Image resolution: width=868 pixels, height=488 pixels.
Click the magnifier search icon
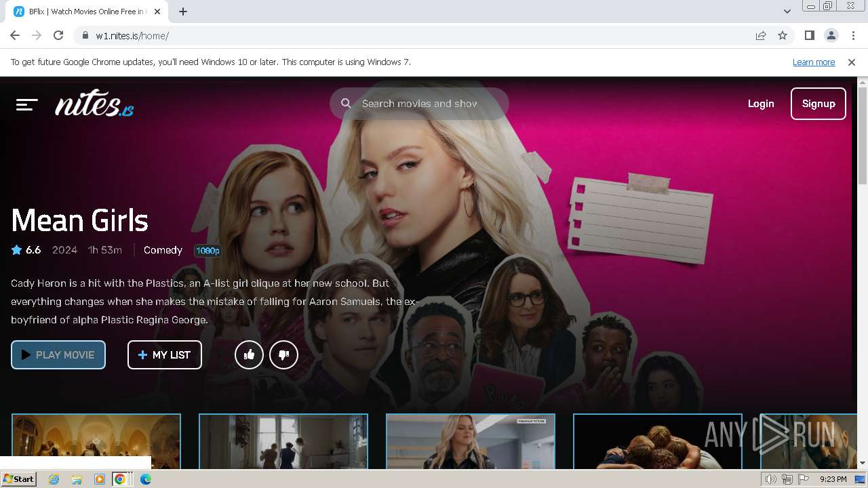(346, 104)
